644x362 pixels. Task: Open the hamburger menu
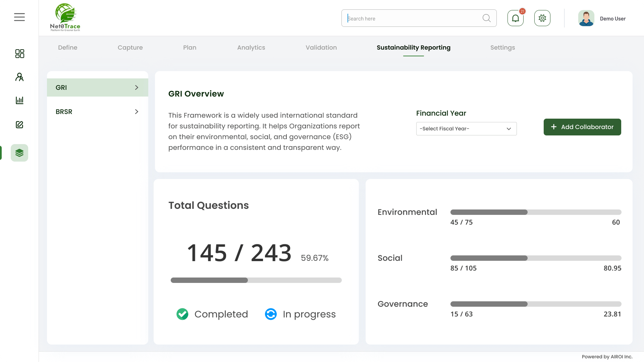point(19,17)
